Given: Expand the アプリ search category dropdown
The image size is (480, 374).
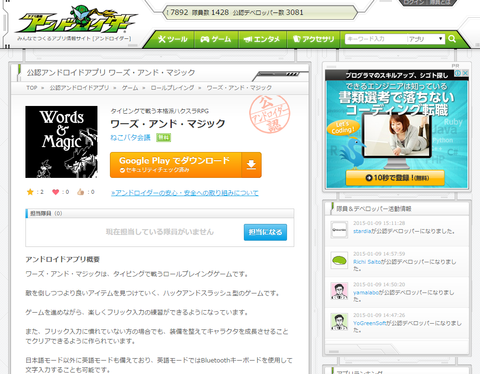Looking at the screenshot, I should point(426,39).
